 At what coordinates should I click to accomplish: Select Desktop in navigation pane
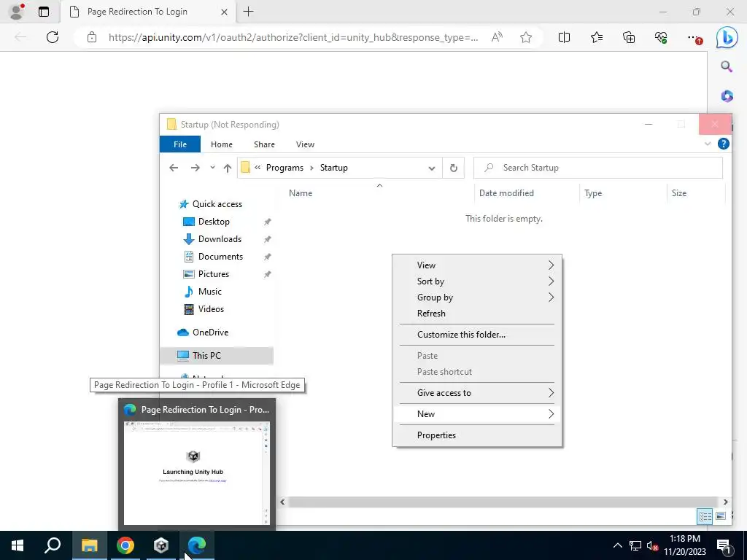[214, 222]
